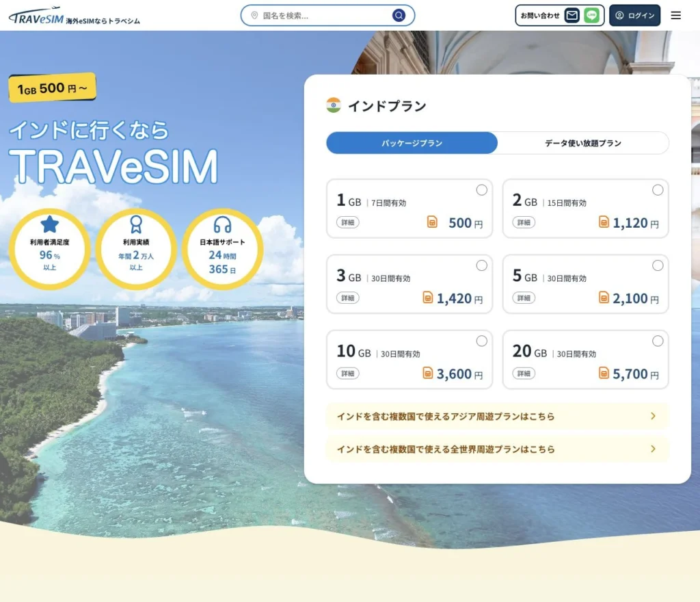Open email contact via envelope icon
This screenshot has height=602, width=700.
click(x=572, y=16)
